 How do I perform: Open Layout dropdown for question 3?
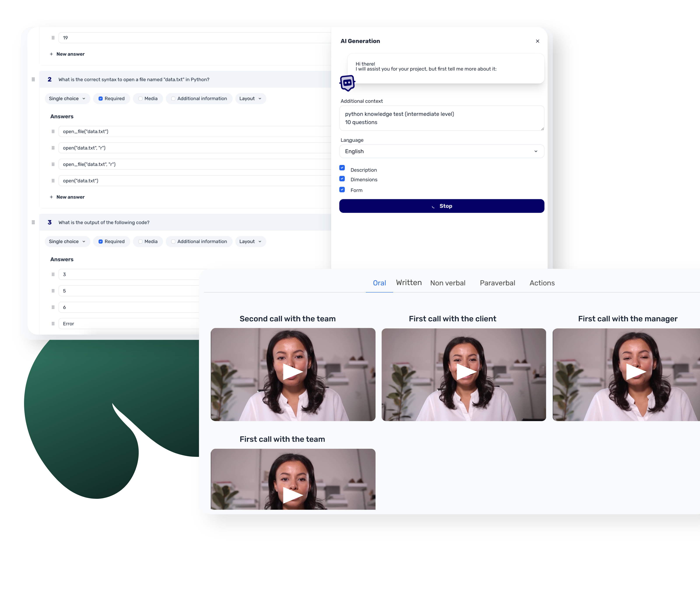(250, 242)
